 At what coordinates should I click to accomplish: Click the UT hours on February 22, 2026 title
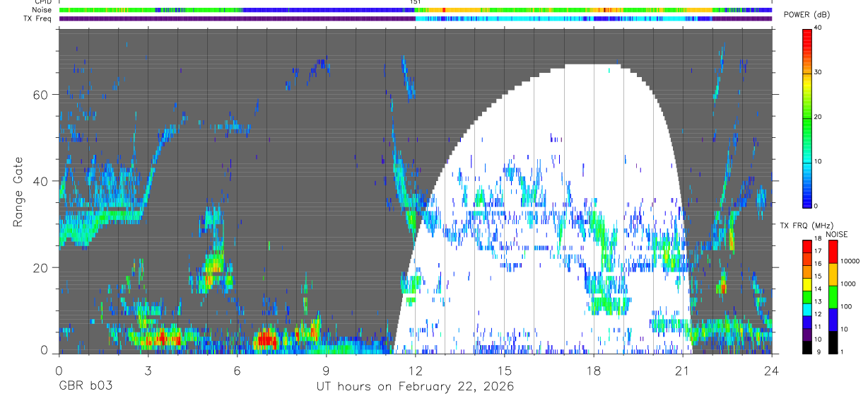[415, 387]
